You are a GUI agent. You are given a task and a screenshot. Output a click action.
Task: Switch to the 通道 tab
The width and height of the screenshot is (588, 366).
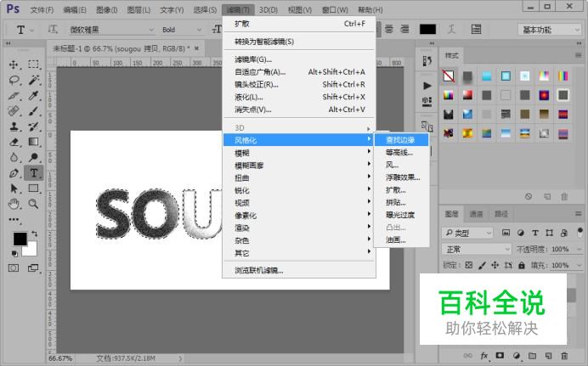pyautogui.click(x=476, y=214)
